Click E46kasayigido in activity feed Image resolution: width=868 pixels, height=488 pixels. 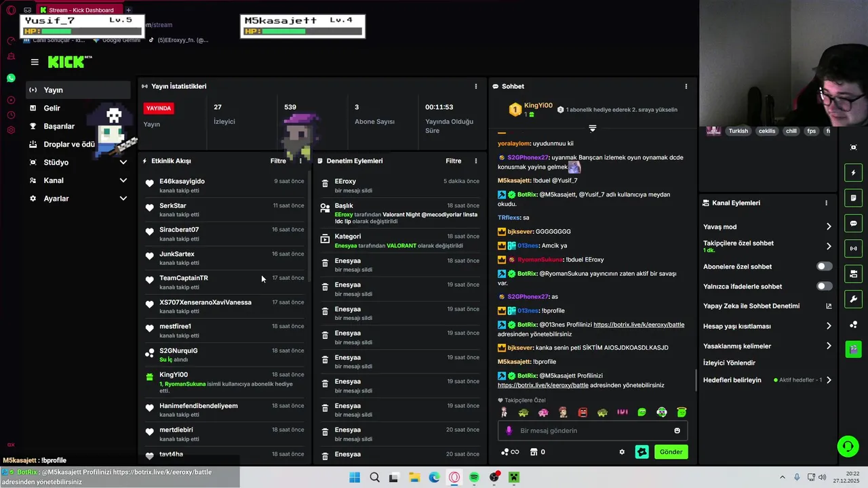182,181
